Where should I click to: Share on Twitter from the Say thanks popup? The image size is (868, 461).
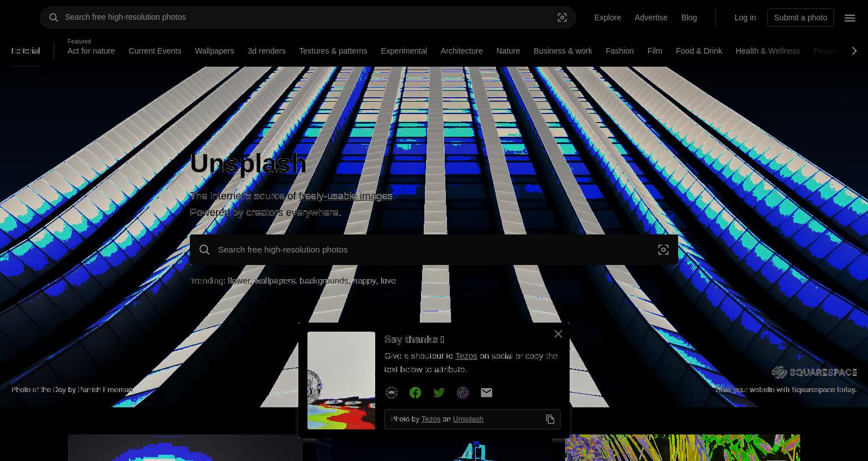(439, 393)
